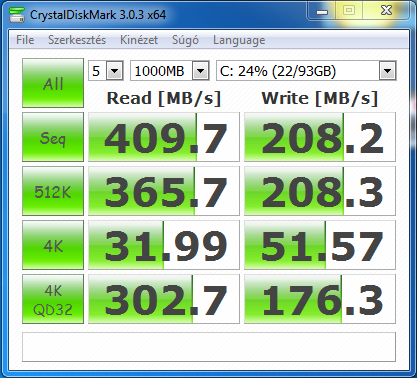Start the 4K benchmark test
The image size is (417, 378).
click(53, 245)
